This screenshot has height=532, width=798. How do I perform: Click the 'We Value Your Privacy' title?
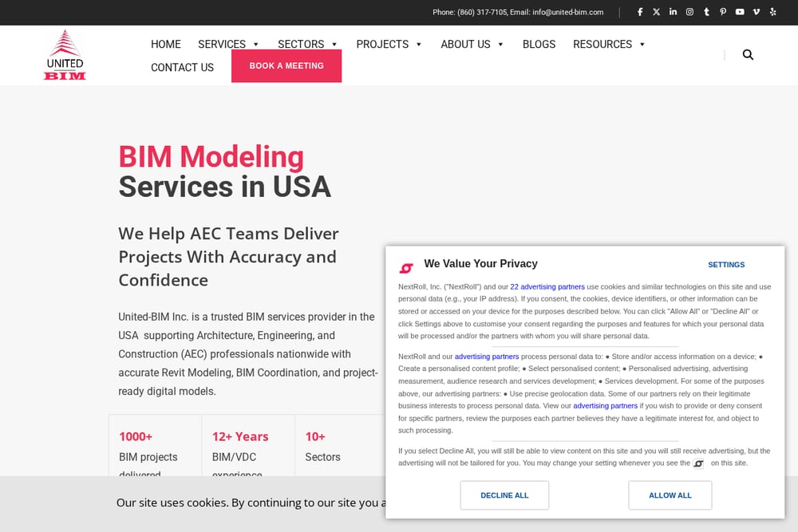point(481,263)
